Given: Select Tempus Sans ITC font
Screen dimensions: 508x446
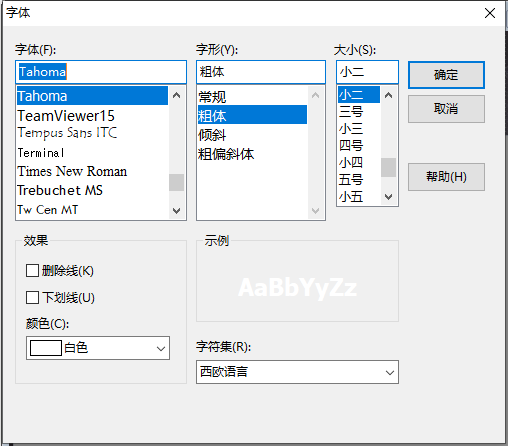Looking at the screenshot, I should click(92, 133).
